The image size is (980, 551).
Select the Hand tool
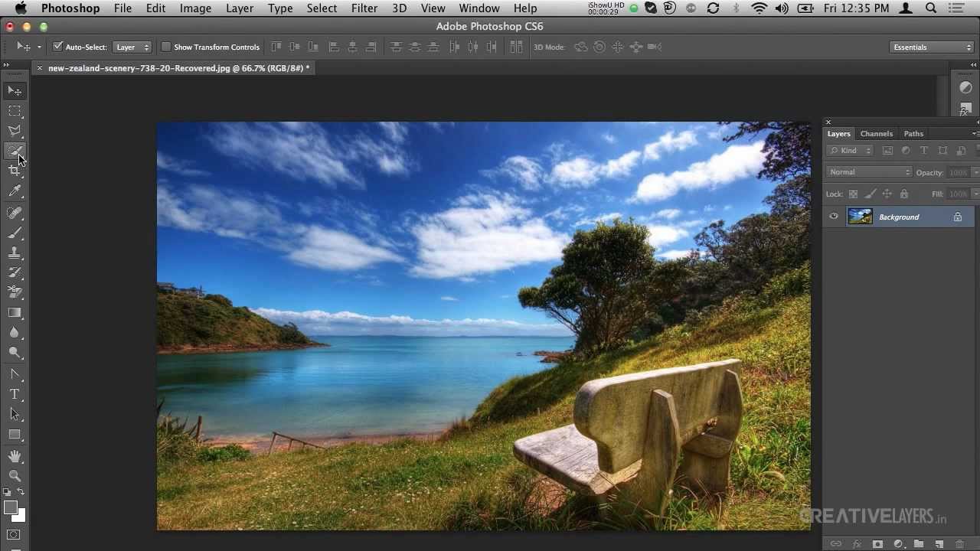(x=15, y=456)
